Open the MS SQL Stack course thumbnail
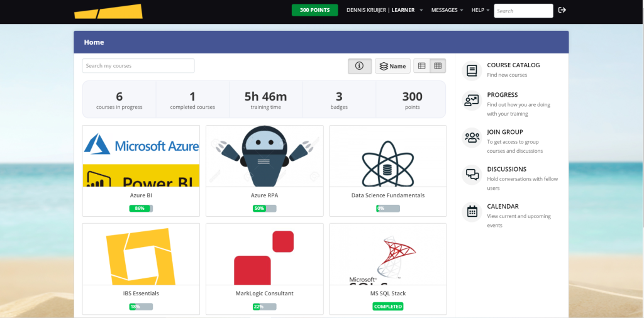 (387, 255)
